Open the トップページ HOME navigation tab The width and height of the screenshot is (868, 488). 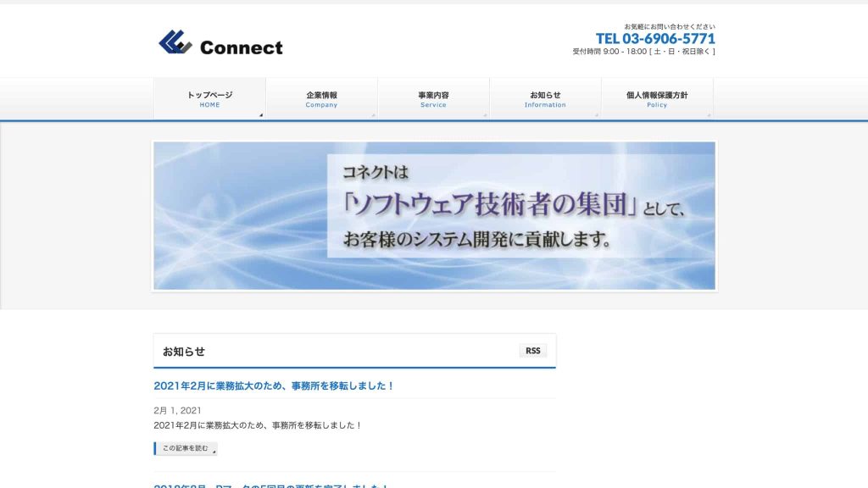(209, 99)
